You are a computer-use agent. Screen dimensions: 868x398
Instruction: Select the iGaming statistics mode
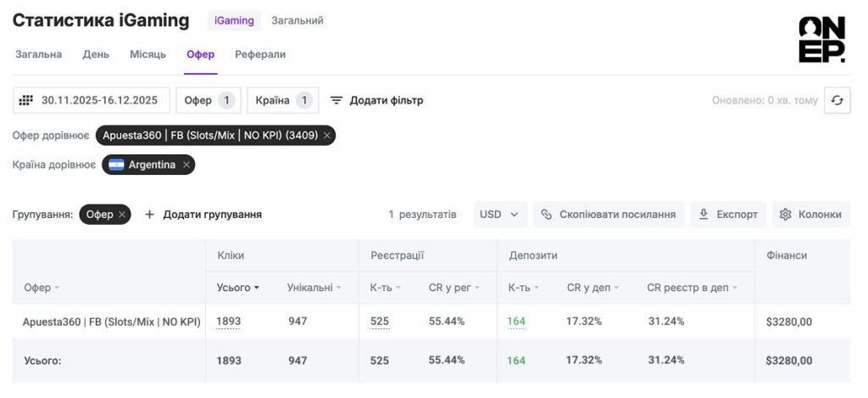[234, 20]
